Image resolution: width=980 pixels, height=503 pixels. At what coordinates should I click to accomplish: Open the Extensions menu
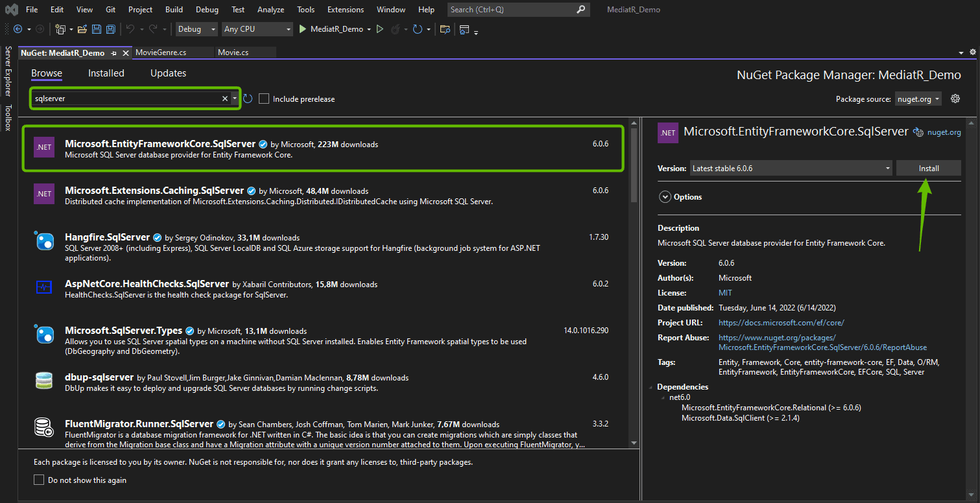[346, 10]
